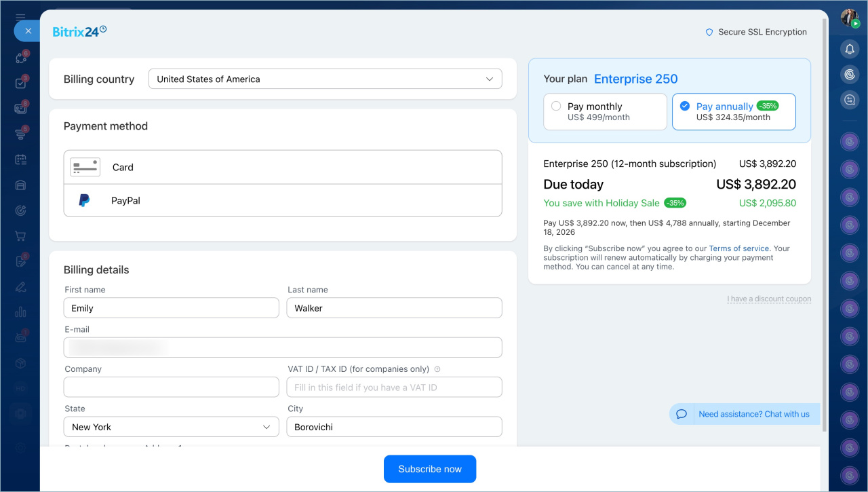Select the Pay monthly radio option
This screenshot has height=492, width=868.
[556, 106]
